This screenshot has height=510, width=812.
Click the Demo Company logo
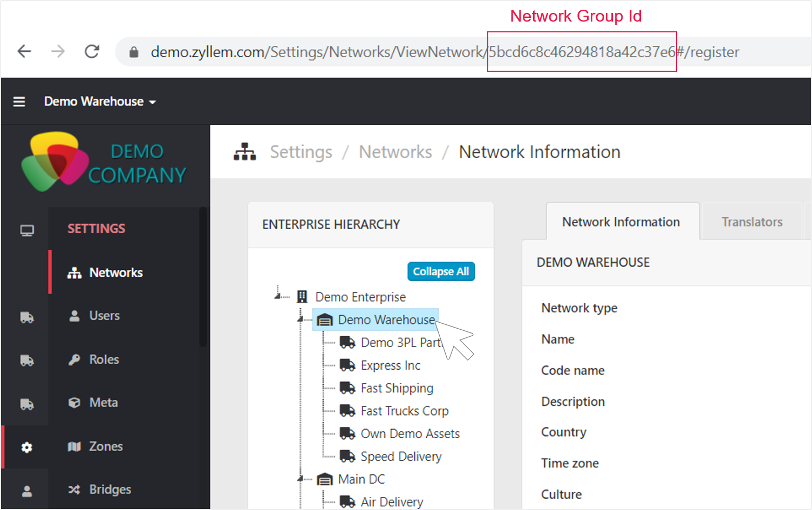coord(104,162)
